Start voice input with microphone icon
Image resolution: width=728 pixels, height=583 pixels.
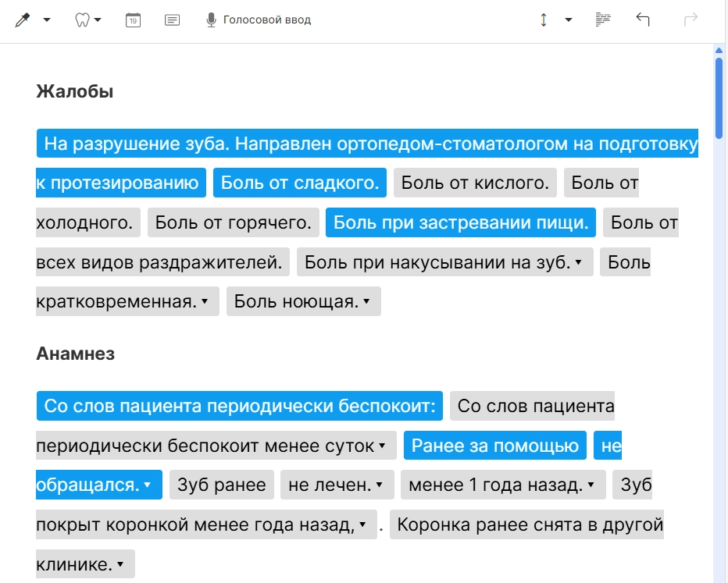211,20
